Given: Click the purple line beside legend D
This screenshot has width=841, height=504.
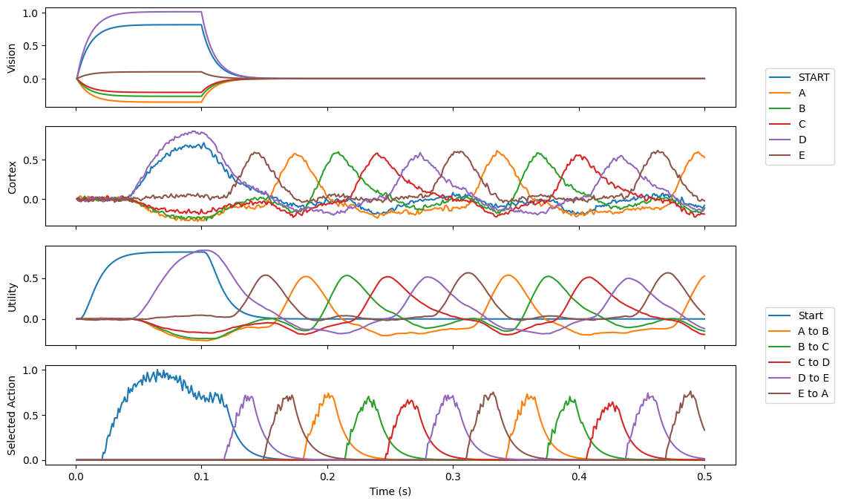Looking at the screenshot, I should coord(780,140).
